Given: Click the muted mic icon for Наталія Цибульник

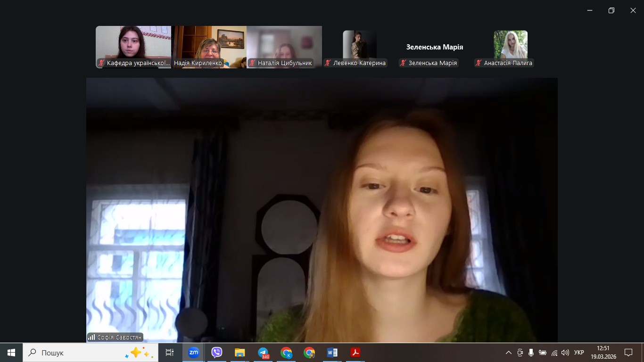Looking at the screenshot, I should click(252, 63).
